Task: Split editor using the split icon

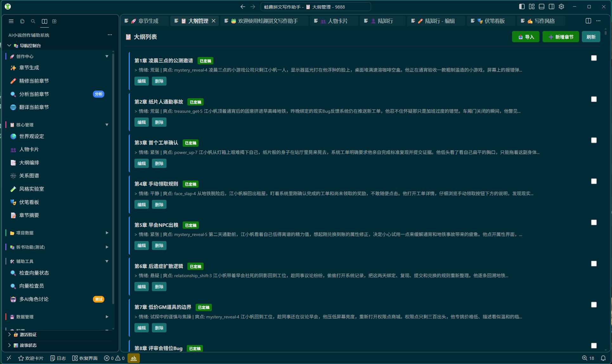Action: tap(588, 21)
